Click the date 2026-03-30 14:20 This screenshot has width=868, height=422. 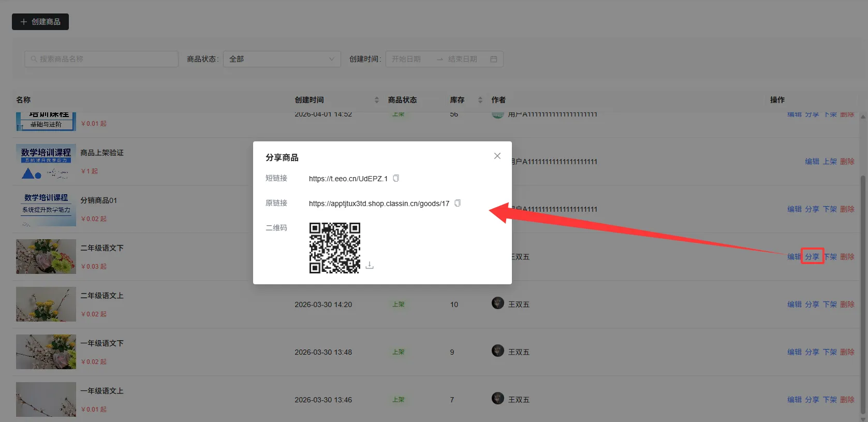click(x=323, y=304)
